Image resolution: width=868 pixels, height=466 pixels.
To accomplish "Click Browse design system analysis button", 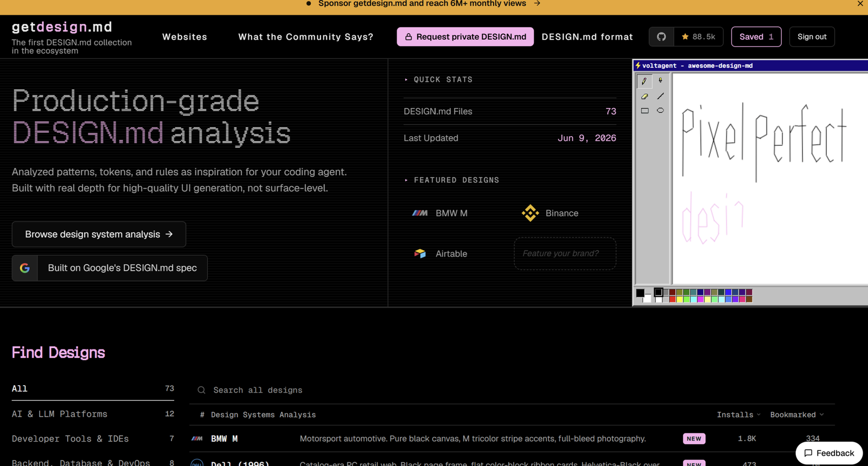I will (99, 234).
